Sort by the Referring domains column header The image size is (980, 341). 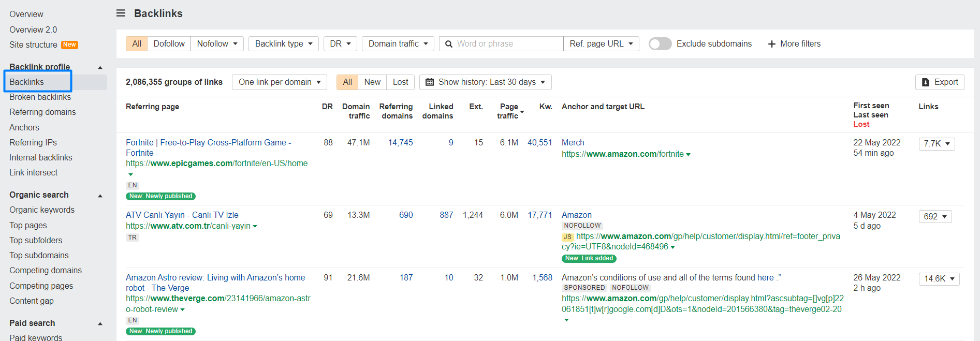396,111
